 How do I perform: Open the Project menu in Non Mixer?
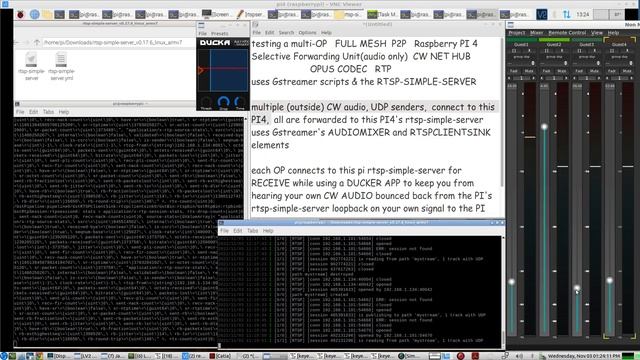[517, 33]
